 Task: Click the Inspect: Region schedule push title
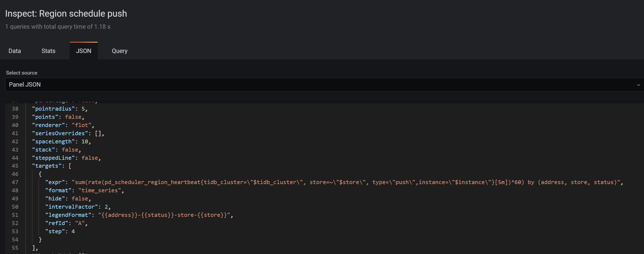66,14
